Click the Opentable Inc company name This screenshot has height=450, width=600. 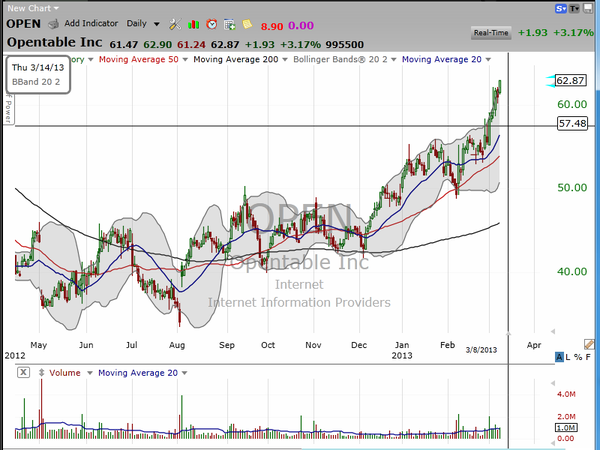(x=54, y=42)
